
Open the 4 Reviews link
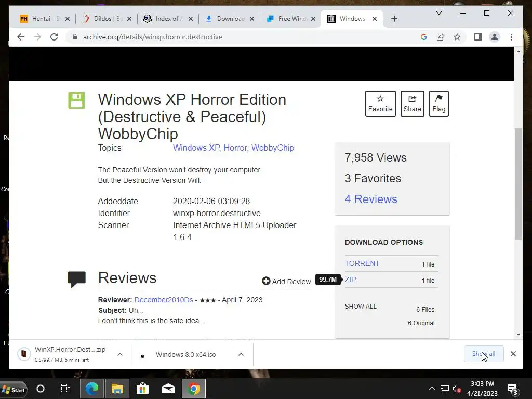point(371,199)
